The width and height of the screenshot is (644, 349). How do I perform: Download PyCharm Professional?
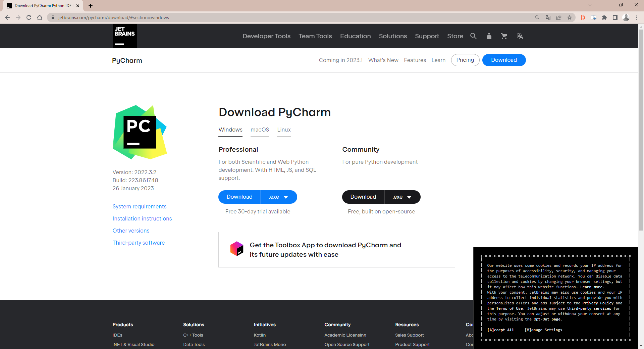click(239, 197)
